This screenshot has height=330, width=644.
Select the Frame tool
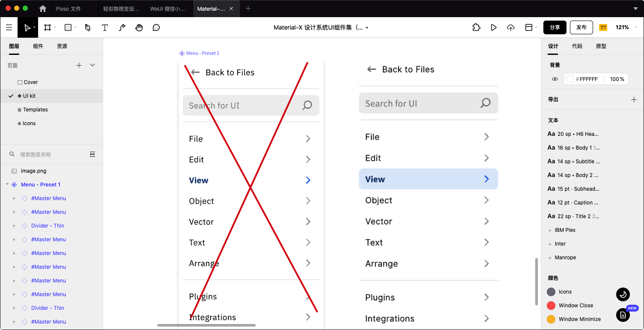click(48, 27)
